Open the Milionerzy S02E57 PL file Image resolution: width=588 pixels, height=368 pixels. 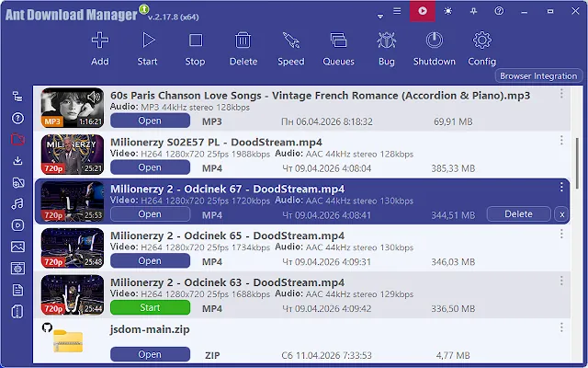click(150, 167)
